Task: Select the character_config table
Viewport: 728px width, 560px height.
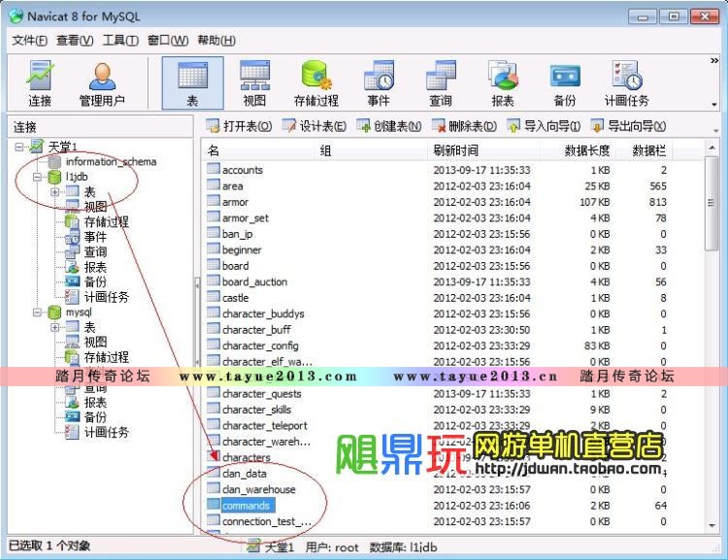Action: [x=260, y=346]
